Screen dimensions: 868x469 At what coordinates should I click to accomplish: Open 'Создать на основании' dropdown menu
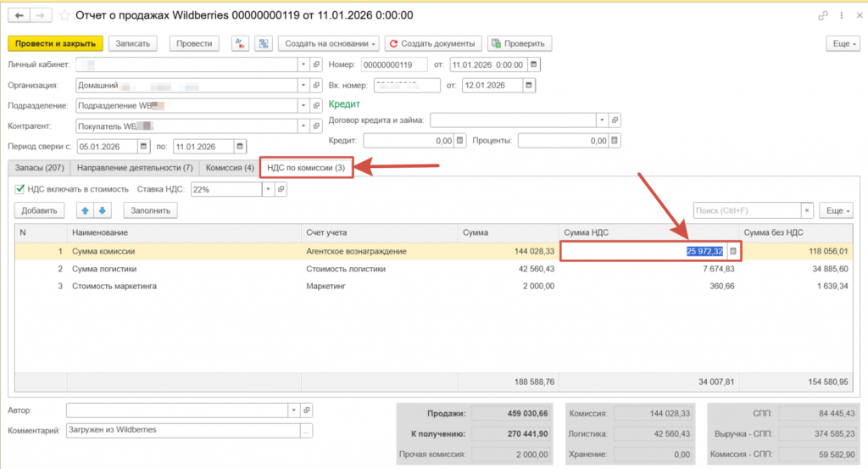[331, 43]
